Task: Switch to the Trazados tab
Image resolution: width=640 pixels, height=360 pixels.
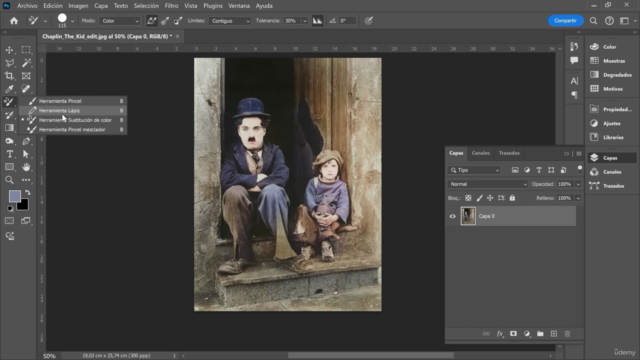Action: click(509, 153)
